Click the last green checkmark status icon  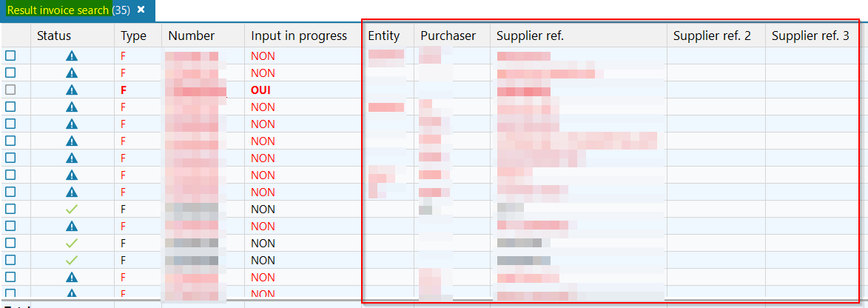(x=72, y=261)
